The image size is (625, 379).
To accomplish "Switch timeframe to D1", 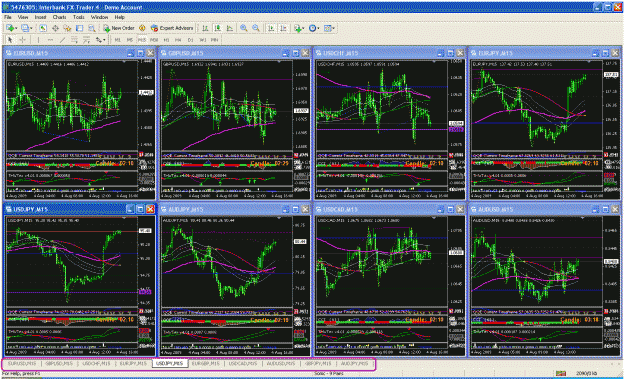I will 191,40.
